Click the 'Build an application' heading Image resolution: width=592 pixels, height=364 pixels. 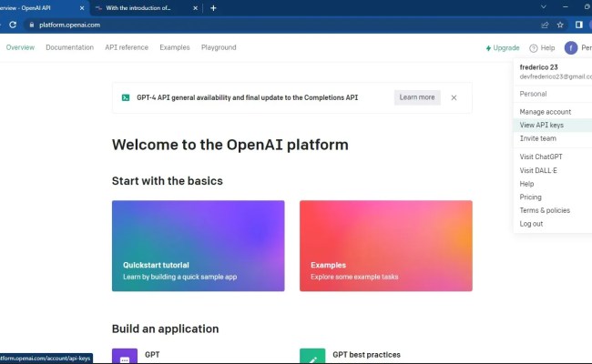tap(166, 329)
